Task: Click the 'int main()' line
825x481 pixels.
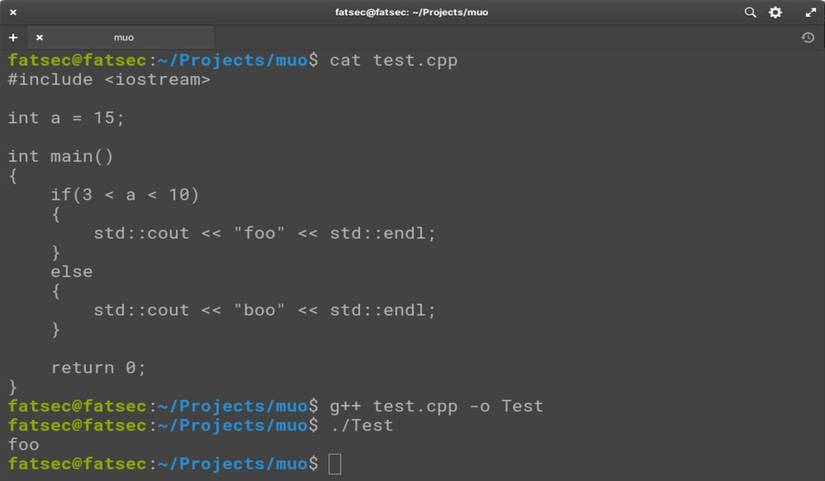Action: click(61, 156)
